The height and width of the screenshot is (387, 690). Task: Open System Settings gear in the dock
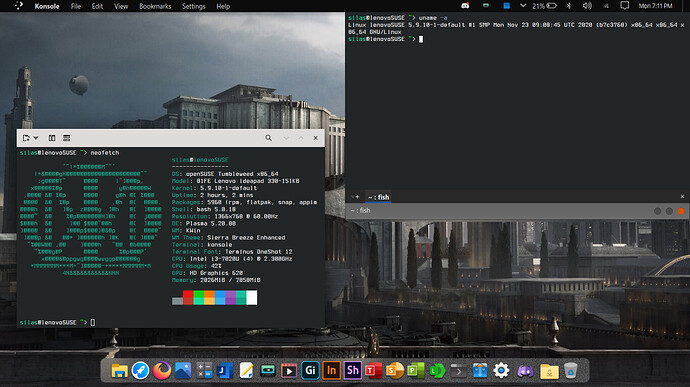point(501,371)
